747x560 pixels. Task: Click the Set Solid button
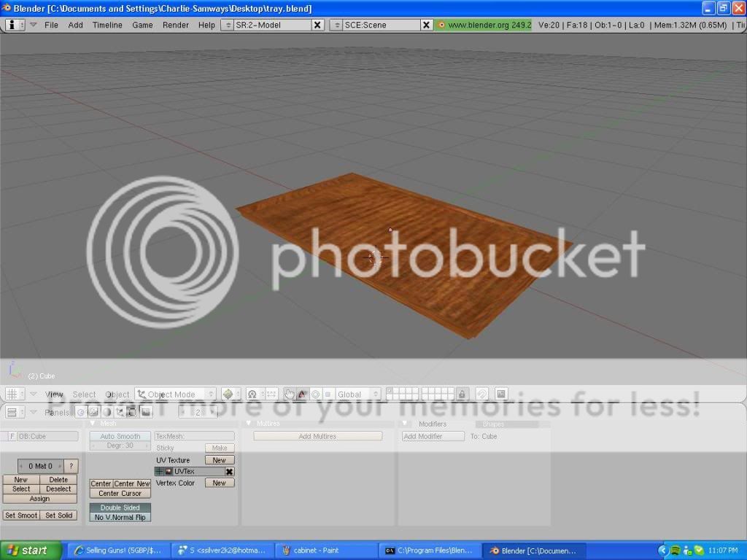(x=58, y=516)
